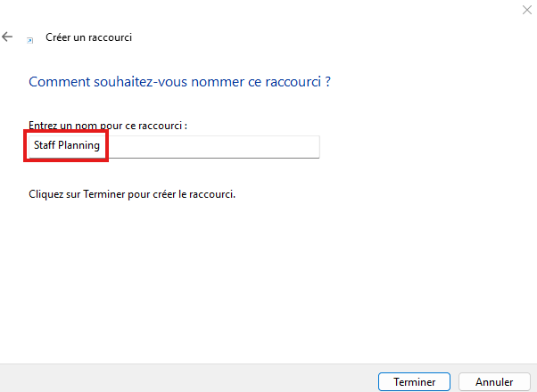Click the "Cliquez sur Terminer" instruction sentence
The width and height of the screenshot is (537, 392).
pyautogui.click(x=132, y=193)
